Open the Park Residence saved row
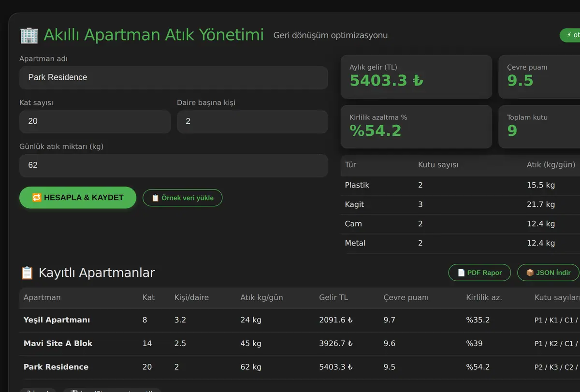The image size is (580, 392). (x=300, y=367)
